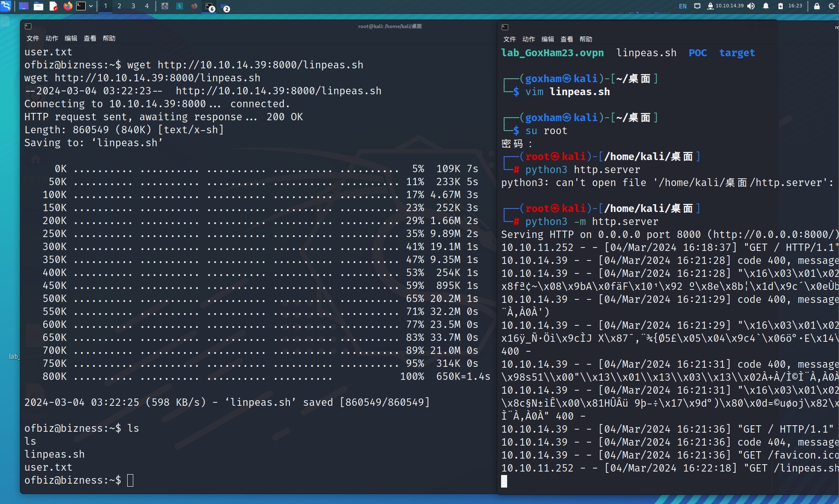Click the lightning bolt taskbar app icon
Image resolution: width=839 pixels, height=504 pixels.
[x=180, y=6]
